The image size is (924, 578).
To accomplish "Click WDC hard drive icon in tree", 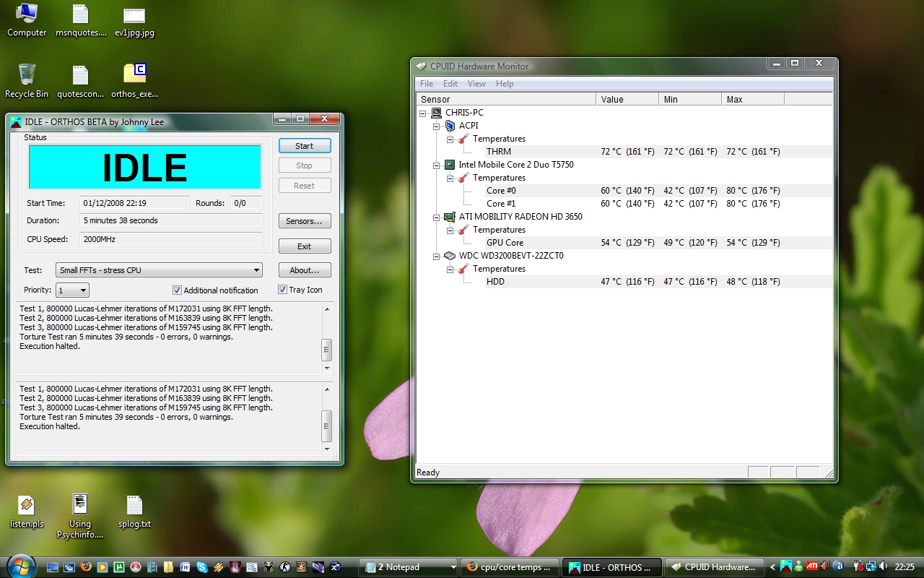I will (x=450, y=256).
